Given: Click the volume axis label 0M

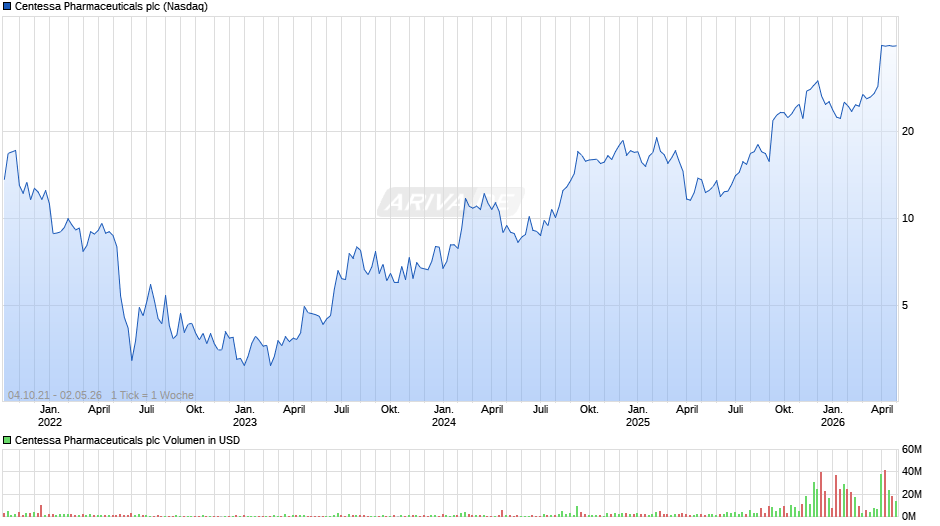Looking at the screenshot, I should pos(909,516).
